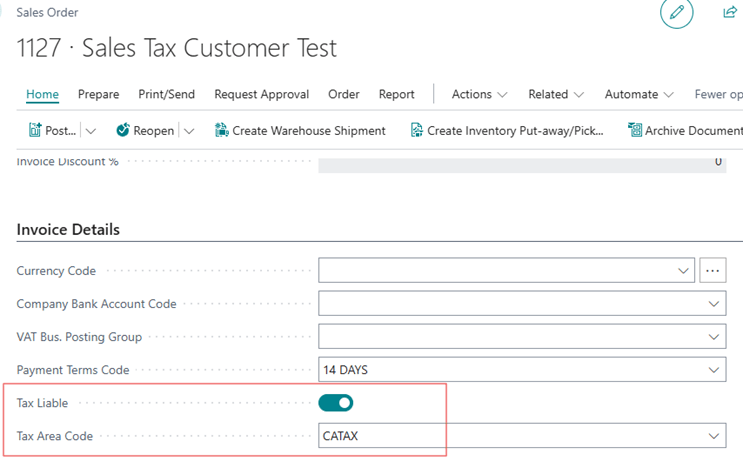Switch to the Prepare tab

pyautogui.click(x=98, y=94)
